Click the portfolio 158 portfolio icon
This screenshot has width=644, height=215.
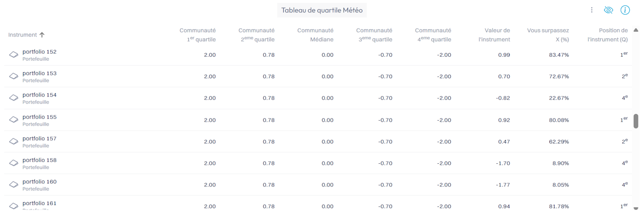click(x=14, y=163)
